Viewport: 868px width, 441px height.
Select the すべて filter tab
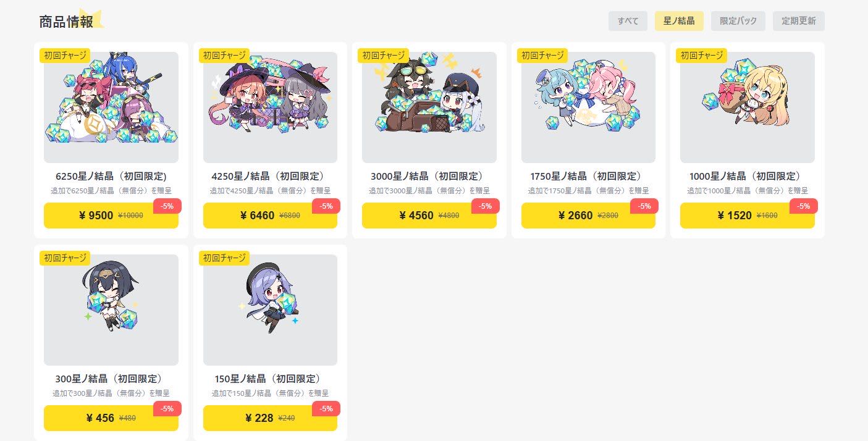tap(628, 21)
